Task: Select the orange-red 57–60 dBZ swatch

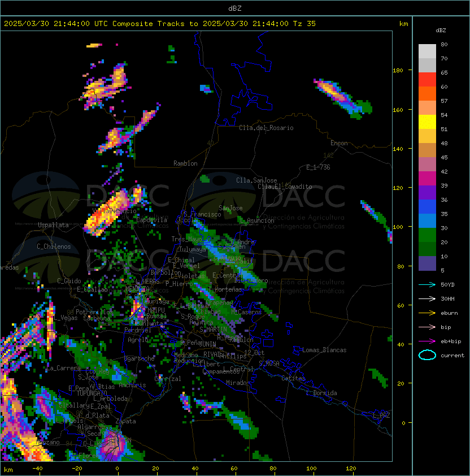Action: [427, 93]
